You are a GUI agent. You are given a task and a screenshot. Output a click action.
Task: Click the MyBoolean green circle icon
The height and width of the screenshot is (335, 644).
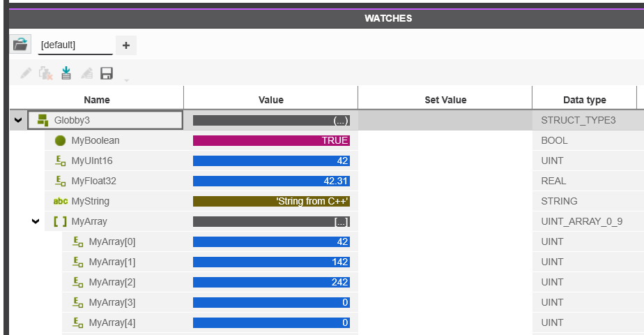point(61,140)
